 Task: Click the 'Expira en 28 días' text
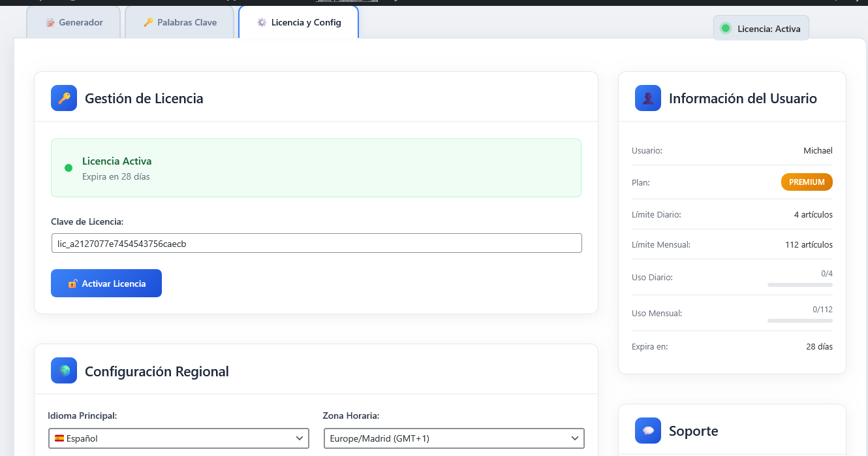point(116,176)
